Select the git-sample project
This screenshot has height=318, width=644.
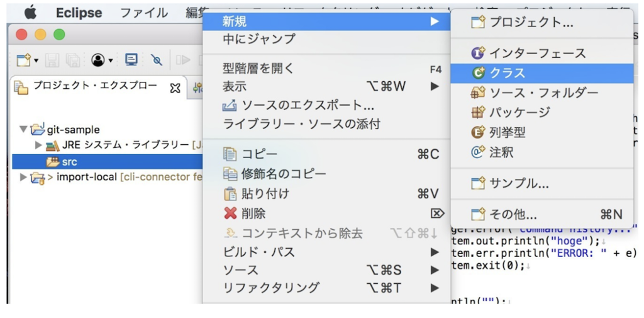point(73,130)
